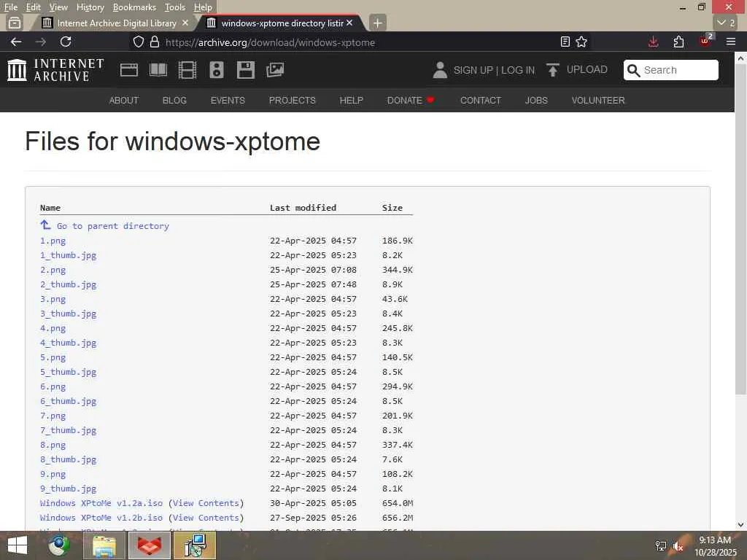The height and width of the screenshot is (560, 747).
Task: Open the 2_thumb.jpg file link
Action: tap(68, 285)
